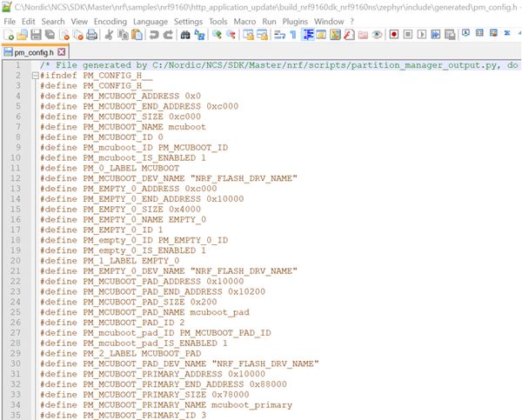Viewport: 522px width, 420px height.
Task: Open Folder as Workspace toolbar icon
Action: [363, 35]
